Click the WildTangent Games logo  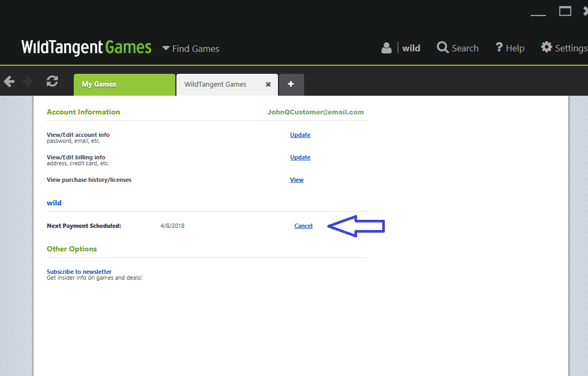pos(87,48)
